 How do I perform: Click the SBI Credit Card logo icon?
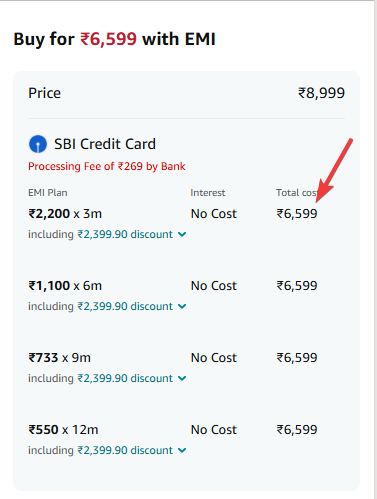38,144
